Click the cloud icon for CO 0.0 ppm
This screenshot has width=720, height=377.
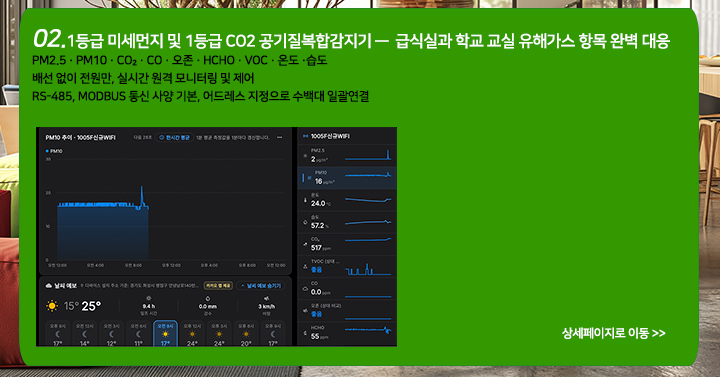(305, 289)
